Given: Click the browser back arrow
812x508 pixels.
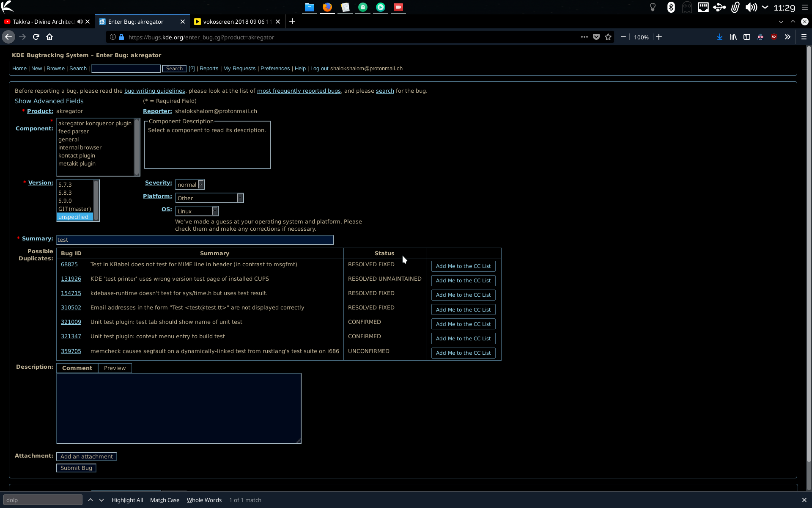Looking at the screenshot, I should click(8, 37).
